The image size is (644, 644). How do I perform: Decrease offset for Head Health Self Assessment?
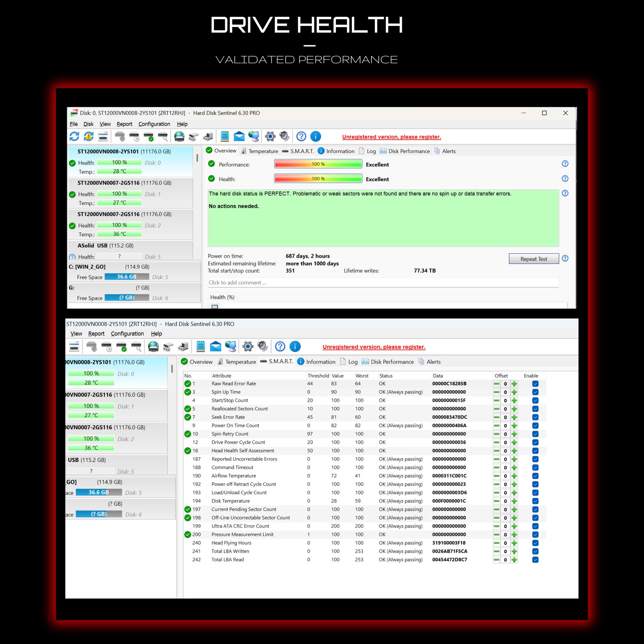[497, 451]
